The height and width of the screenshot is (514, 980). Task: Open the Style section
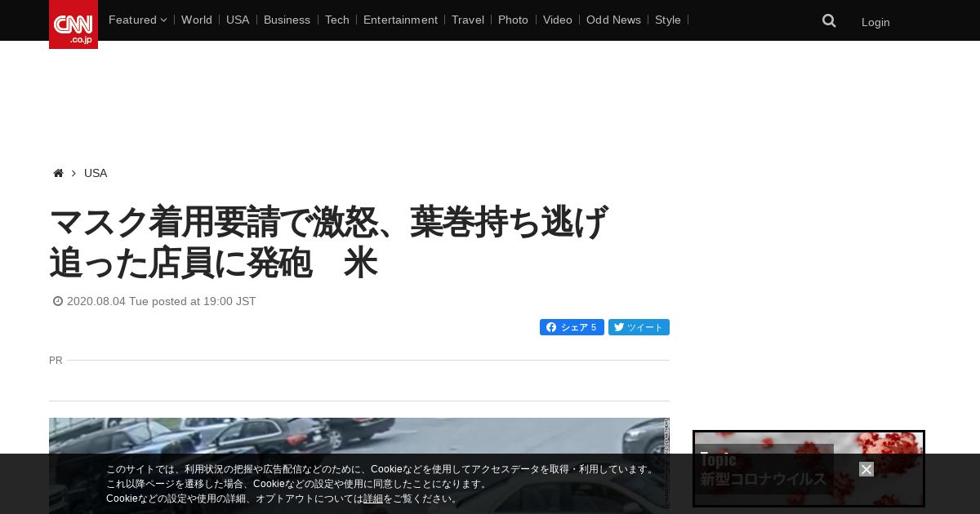668,20
